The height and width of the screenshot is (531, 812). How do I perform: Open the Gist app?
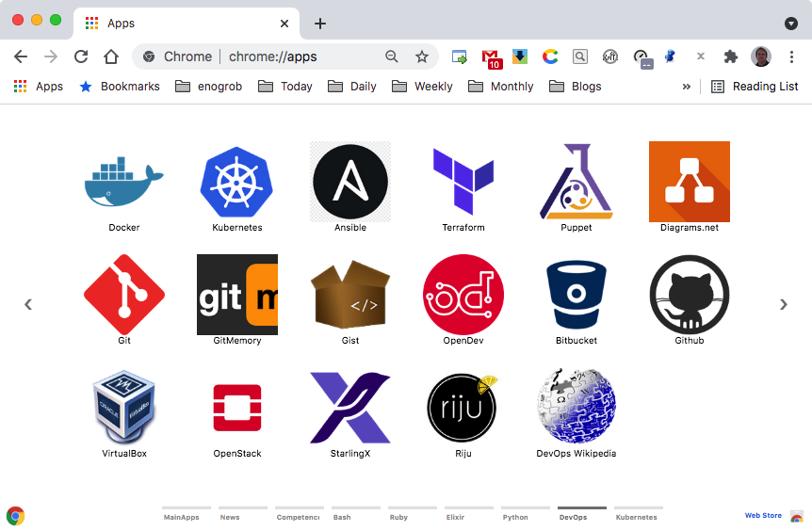pos(350,295)
